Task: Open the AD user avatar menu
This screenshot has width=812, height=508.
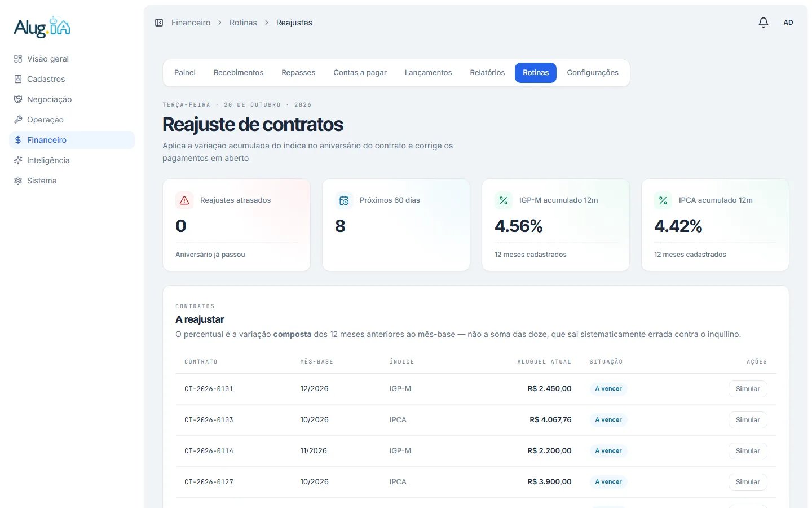Action: [x=788, y=23]
